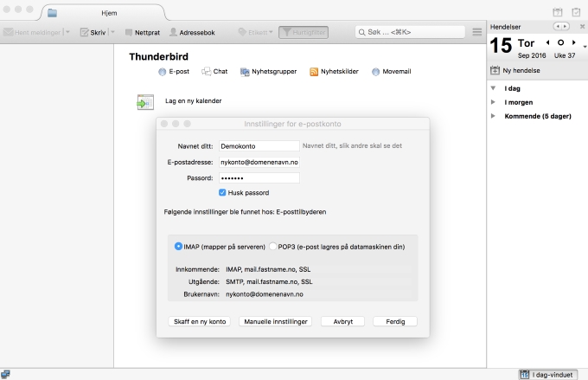Image resolution: width=588 pixels, height=380 pixels.
Task: Open the calendar tab icon
Action: (558, 12)
